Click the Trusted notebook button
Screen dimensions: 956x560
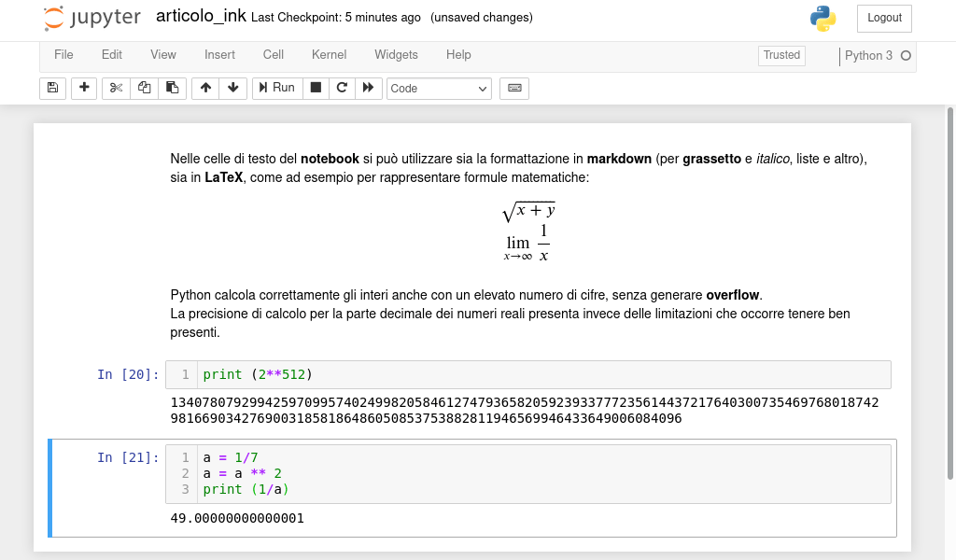click(781, 55)
